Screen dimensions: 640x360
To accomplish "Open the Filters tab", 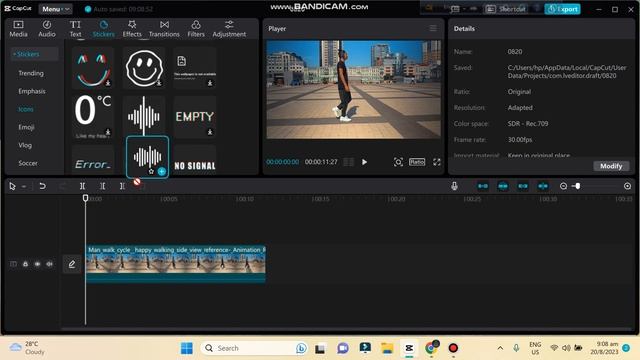I will [196, 29].
